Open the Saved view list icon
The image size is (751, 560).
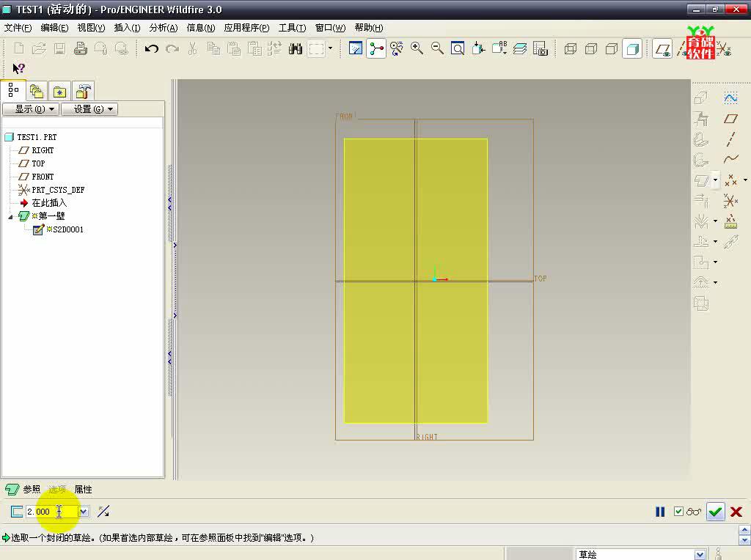tap(499, 48)
